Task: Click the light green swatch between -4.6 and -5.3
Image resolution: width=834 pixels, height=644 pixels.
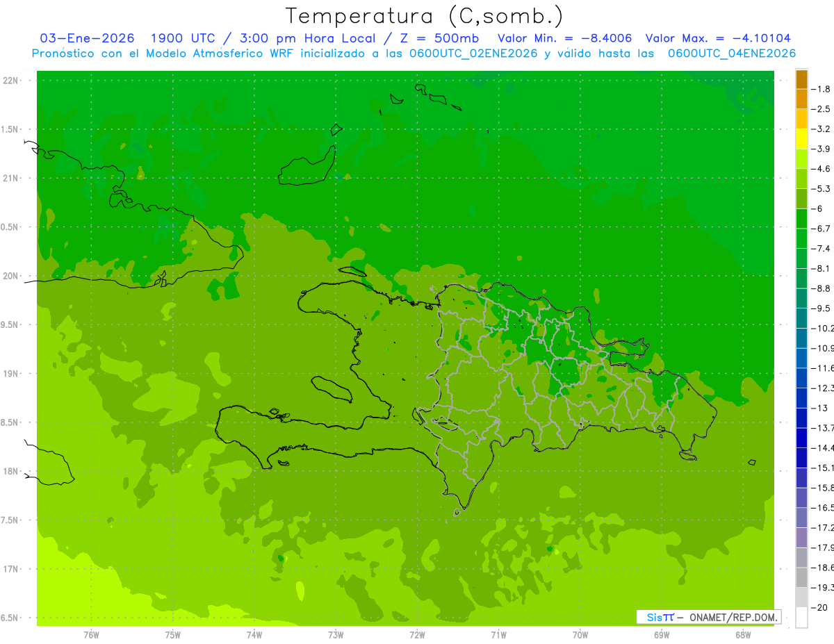Action: point(801,179)
